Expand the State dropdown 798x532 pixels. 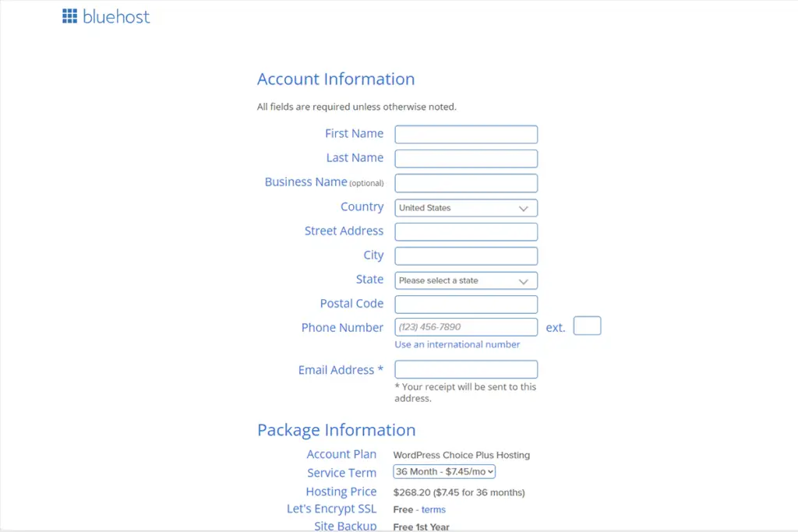(x=466, y=280)
